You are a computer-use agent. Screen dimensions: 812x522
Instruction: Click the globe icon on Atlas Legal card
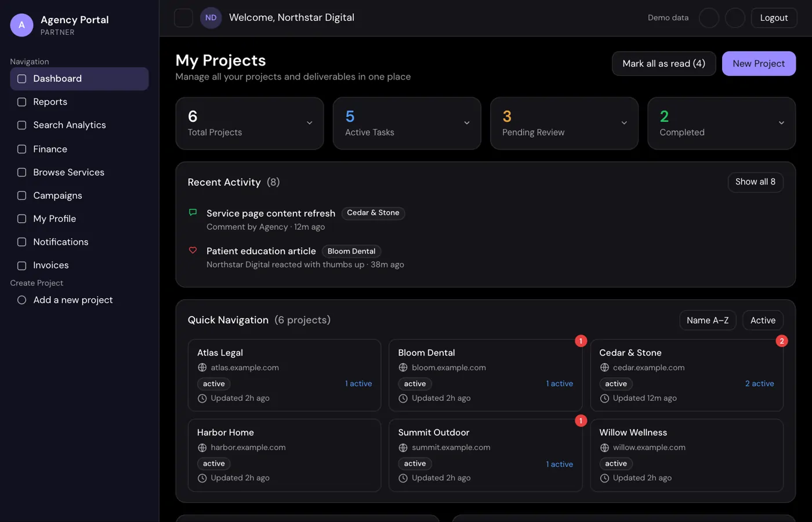[202, 368]
